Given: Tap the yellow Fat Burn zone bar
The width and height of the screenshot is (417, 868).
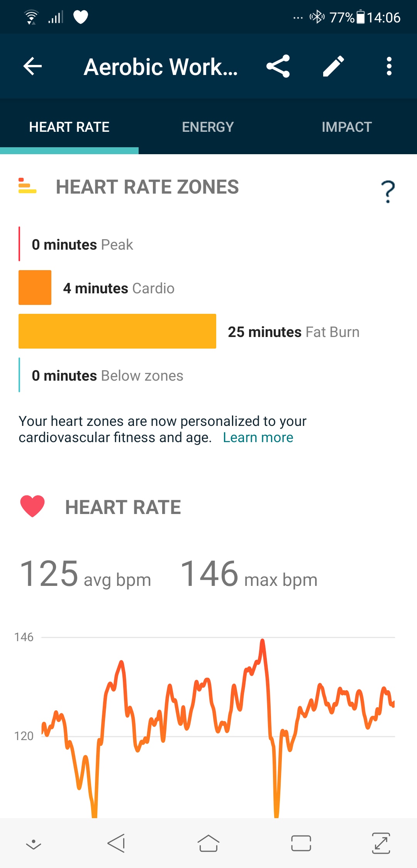Looking at the screenshot, I should [x=117, y=331].
